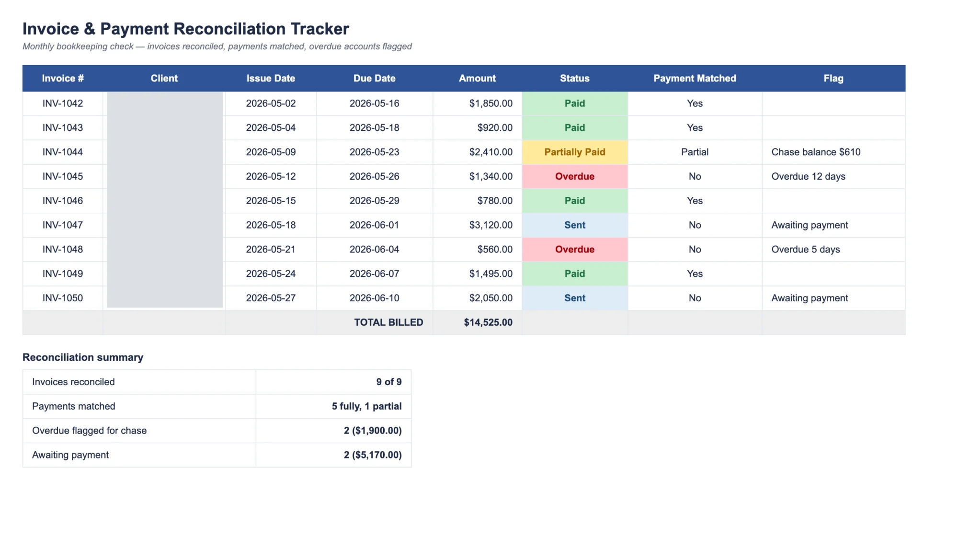Image resolution: width=958 pixels, height=560 pixels.
Task: Select the Amount column header
Action: point(478,78)
